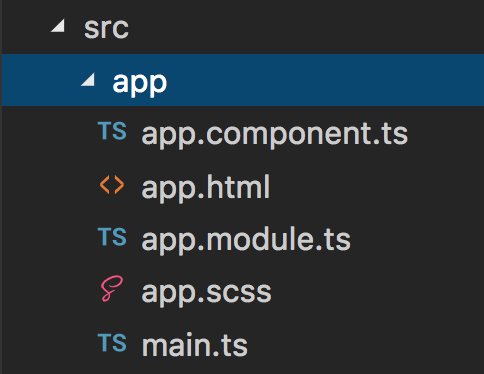The image size is (484, 374).
Task: Open app.component.ts file
Action: pyautogui.click(x=275, y=135)
